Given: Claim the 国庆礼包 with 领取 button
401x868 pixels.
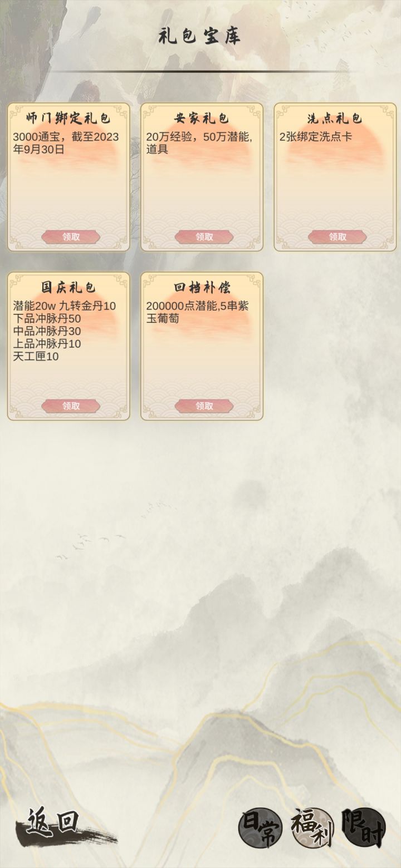Looking at the screenshot, I should [71, 406].
